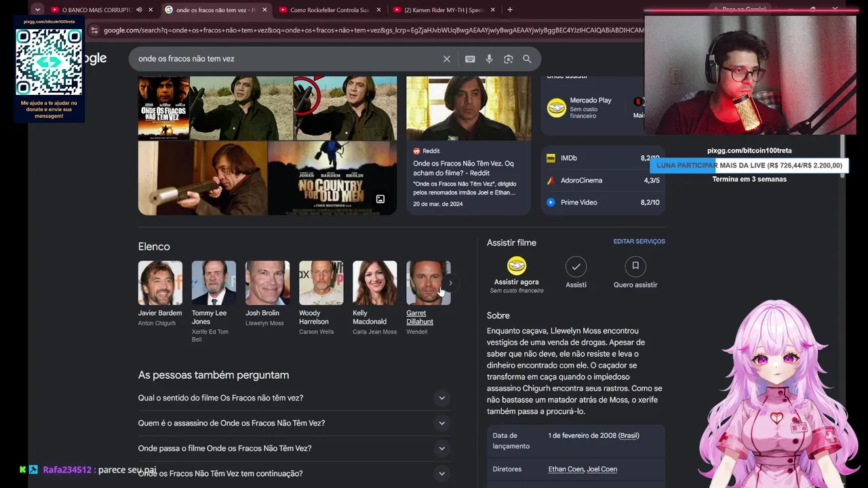Show more cast with the next arrow
The image size is (868, 488).
point(450,283)
